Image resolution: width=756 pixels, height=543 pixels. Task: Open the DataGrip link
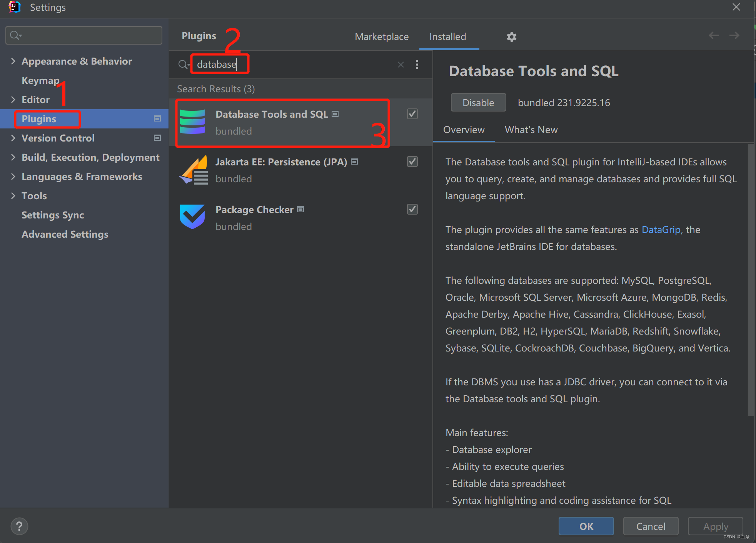click(x=661, y=230)
